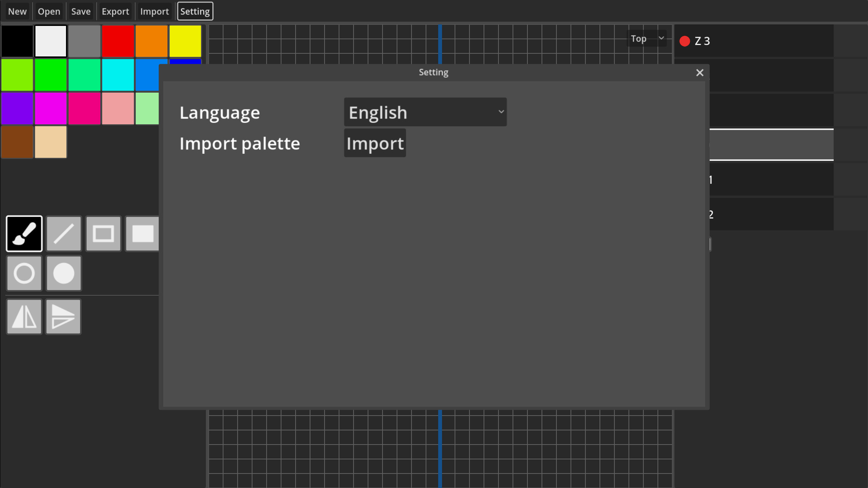The height and width of the screenshot is (488, 868).
Task: Open the Setting menu item
Action: [195, 11]
